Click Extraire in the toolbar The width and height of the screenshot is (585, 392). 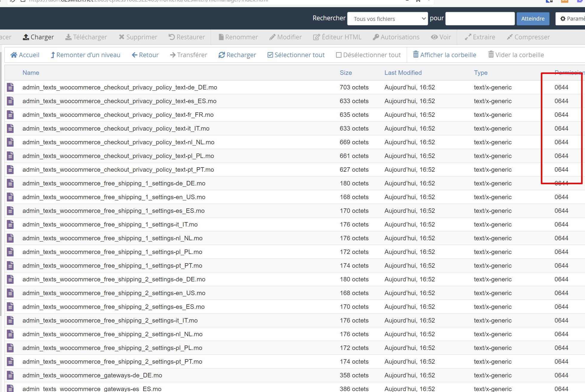[480, 37]
